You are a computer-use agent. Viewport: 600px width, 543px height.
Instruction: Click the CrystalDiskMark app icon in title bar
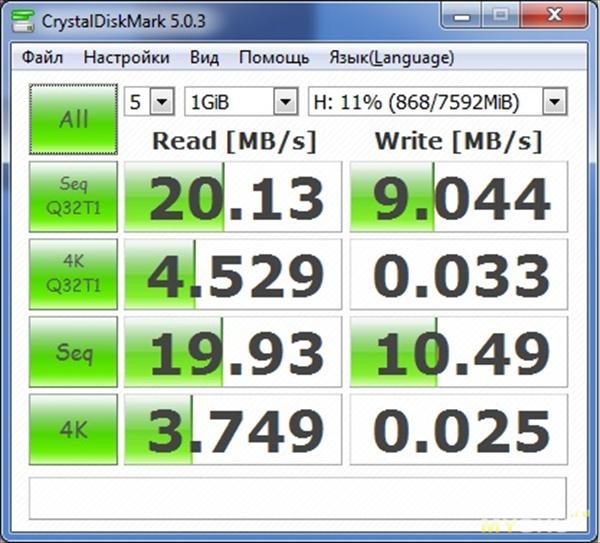coord(22,21)
